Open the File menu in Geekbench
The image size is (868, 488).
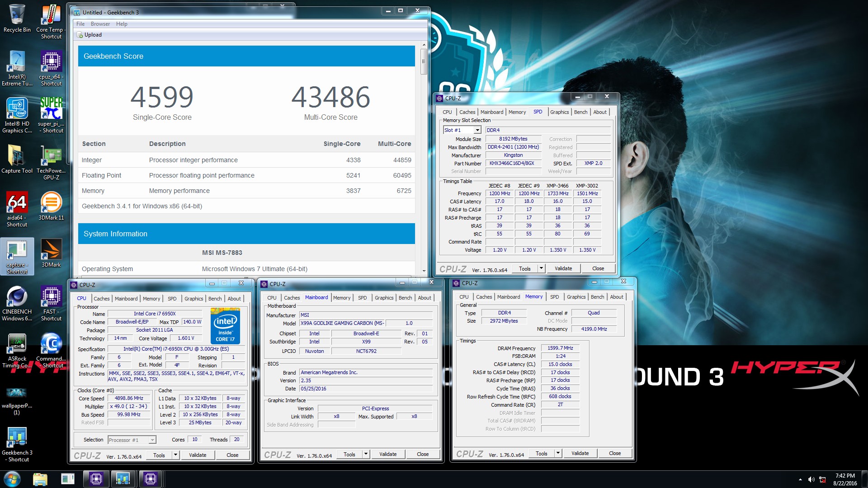pos(80,24)
